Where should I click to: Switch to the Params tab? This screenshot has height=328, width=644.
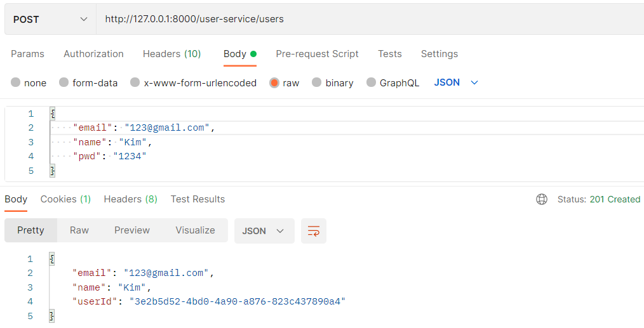pos(27,54)
